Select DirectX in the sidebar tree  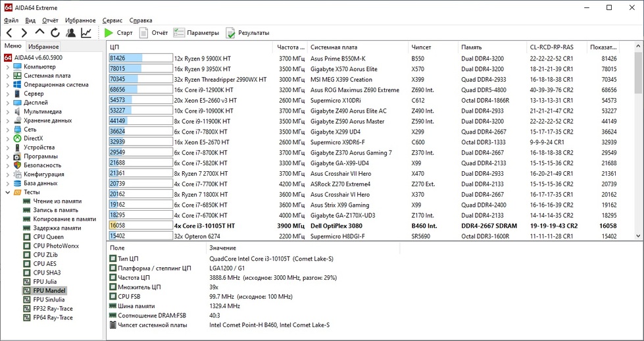pyautogui.click(x=33, y=138)
